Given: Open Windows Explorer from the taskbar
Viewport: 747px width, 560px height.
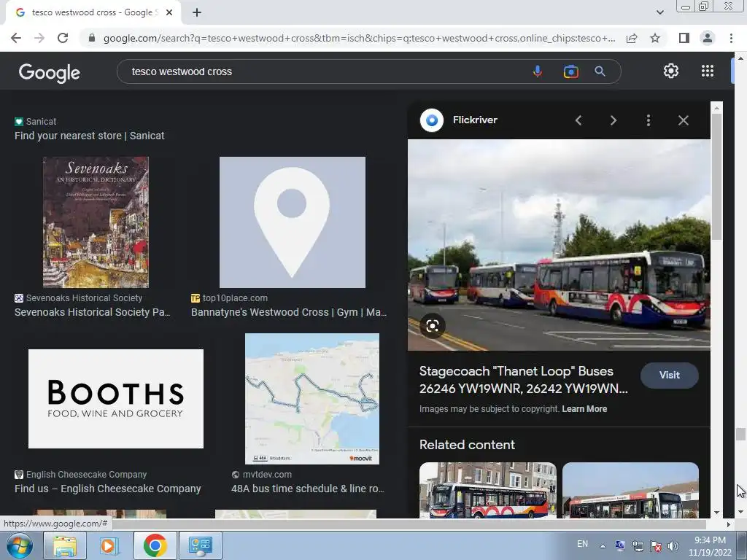Looking at the screenshot, I should click(x=65, y=545).
